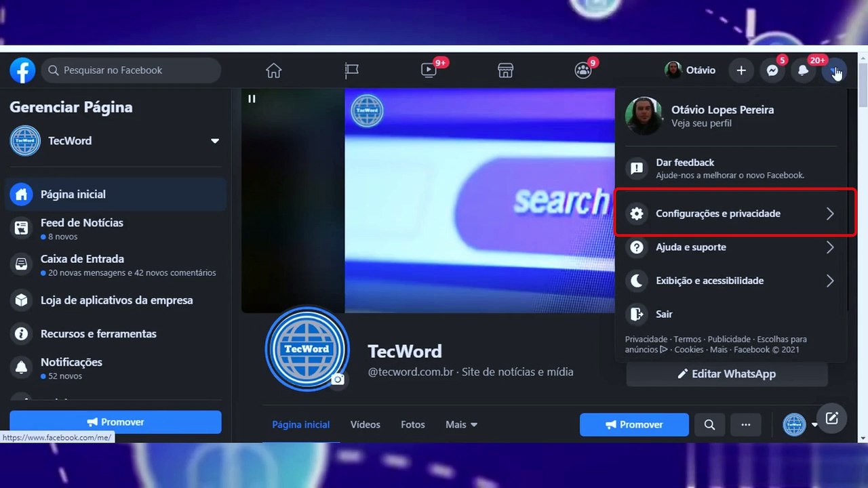Screen dimensions: 868x488
Task: Click the @tecword.com.br page handle text
Action: pos(412,372)
